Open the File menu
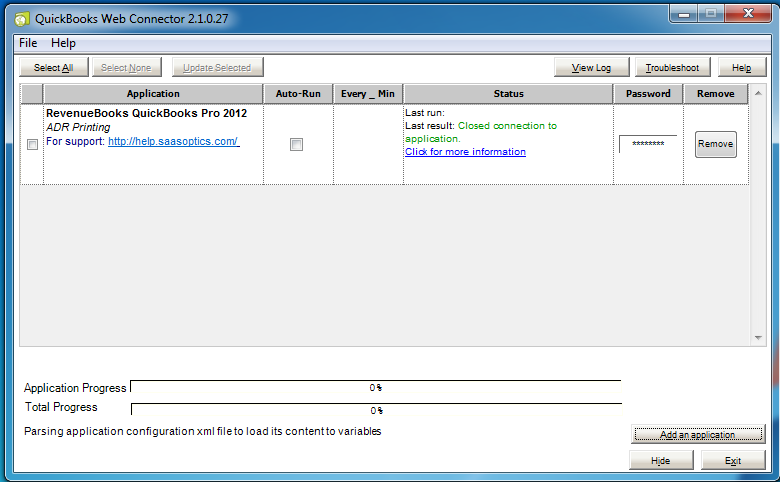Viewport: 780px width, 482px height. tap(28, 43)
